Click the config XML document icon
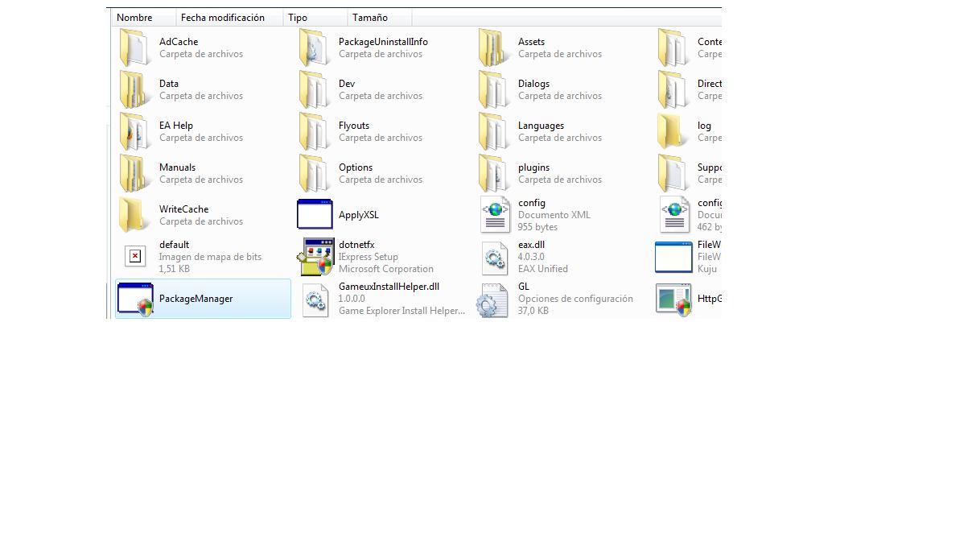This screenshot has height=533, width=980. click(x=494, y=215)
